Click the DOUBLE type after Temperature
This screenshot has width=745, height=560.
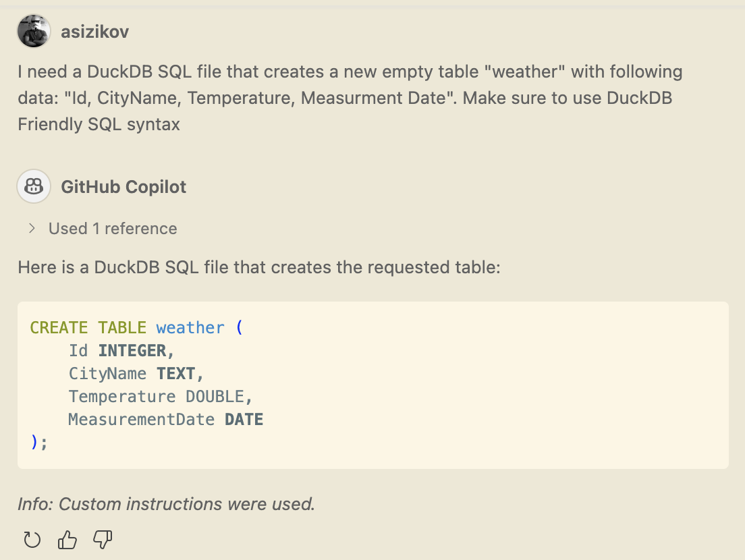[x=215, y=397]
